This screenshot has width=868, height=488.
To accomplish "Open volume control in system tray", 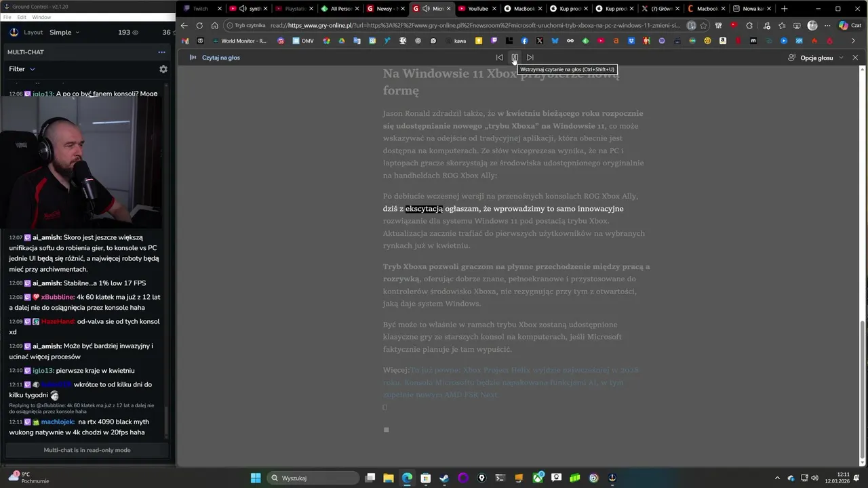I will pyautogui.click(x=814, y=478).
